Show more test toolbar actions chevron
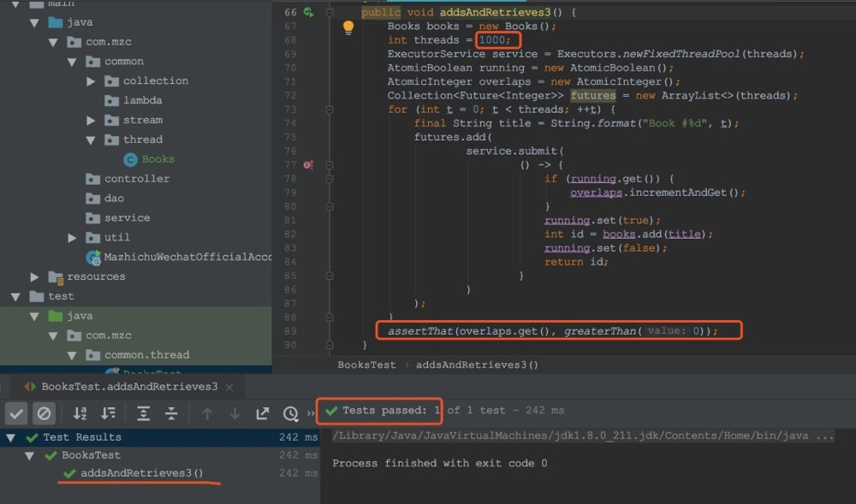 pyautogui.click(x=311, y=413)
